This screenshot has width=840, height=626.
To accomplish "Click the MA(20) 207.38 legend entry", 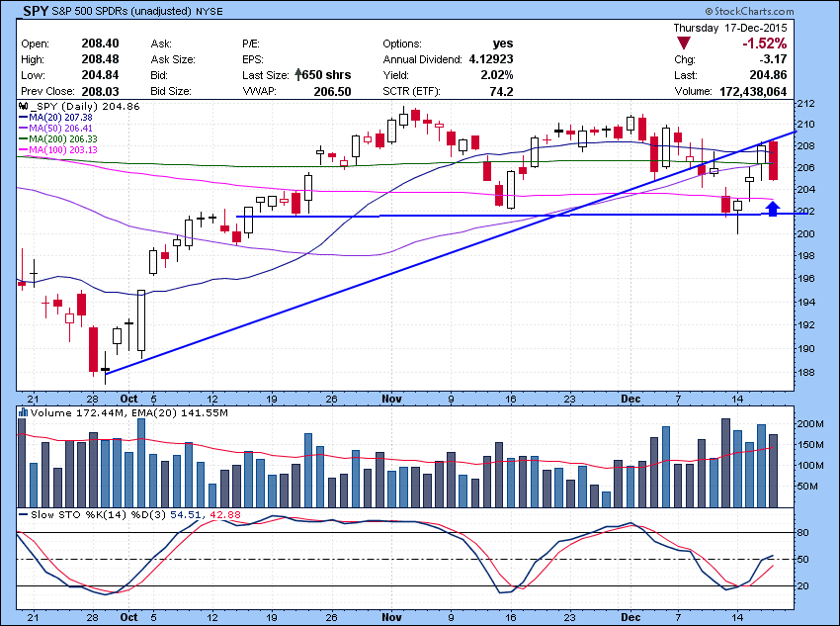I will point(55,118).
